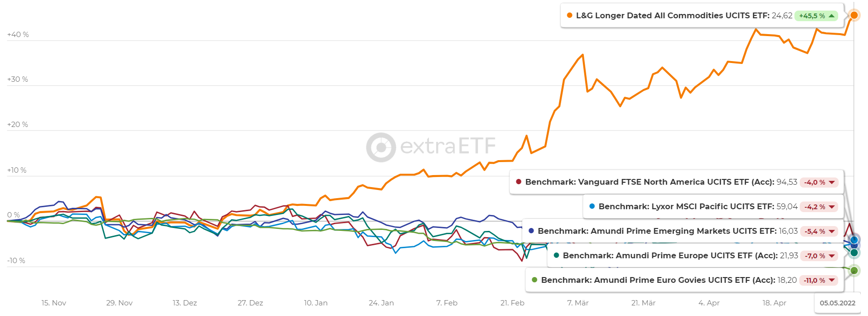Click the down arrow beside -7,0 %
868x316 pixels.
832,256
